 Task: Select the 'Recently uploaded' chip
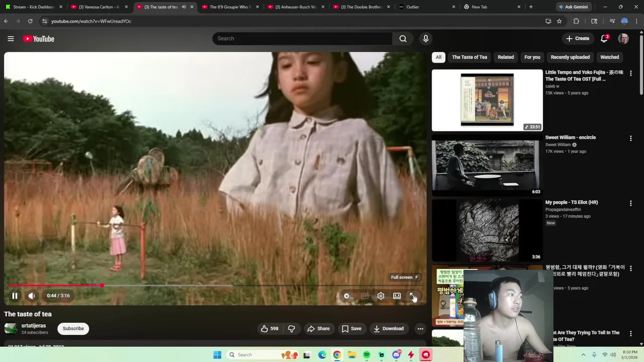(x=570, y=57)
